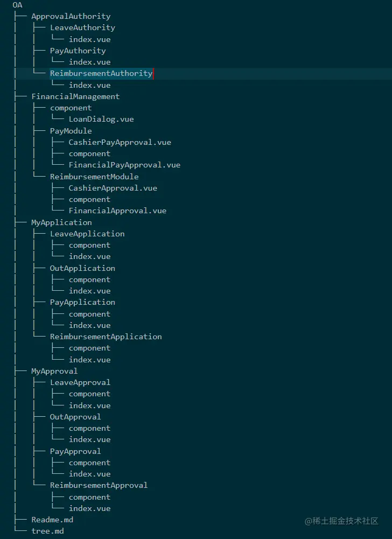
Task: Select FinancialManagement directory text
Action: (75, 96)
